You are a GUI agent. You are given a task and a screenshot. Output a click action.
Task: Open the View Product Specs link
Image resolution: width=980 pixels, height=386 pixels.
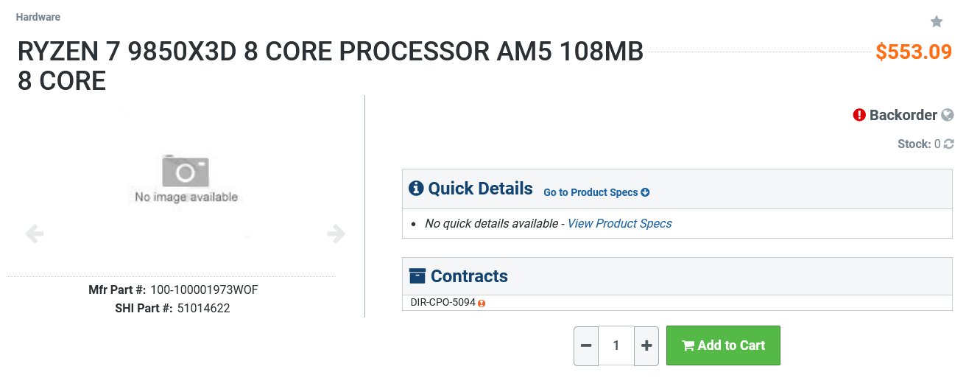tap(619, 223)
